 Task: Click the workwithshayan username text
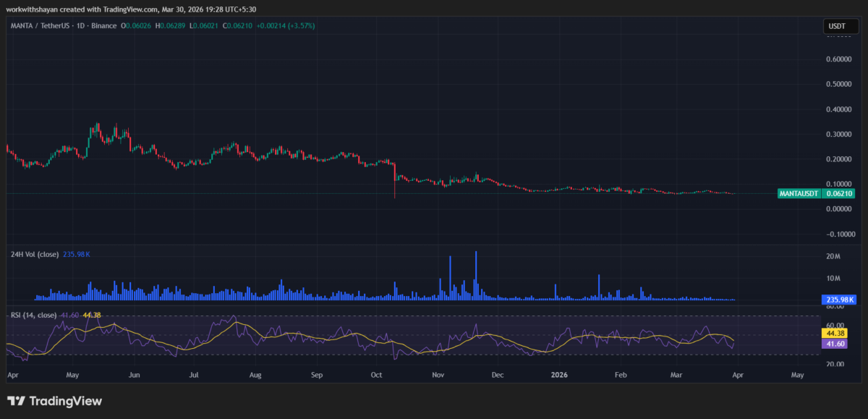click(33, 9)
